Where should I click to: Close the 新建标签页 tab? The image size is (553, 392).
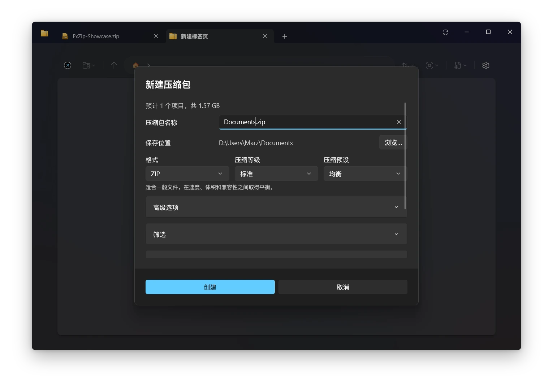[x=265, y=36]
